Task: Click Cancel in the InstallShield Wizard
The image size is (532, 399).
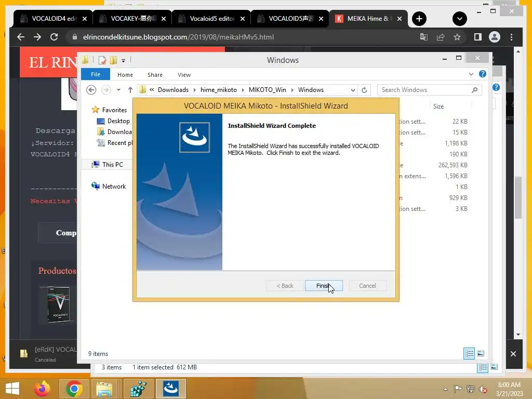Action: 367,286
